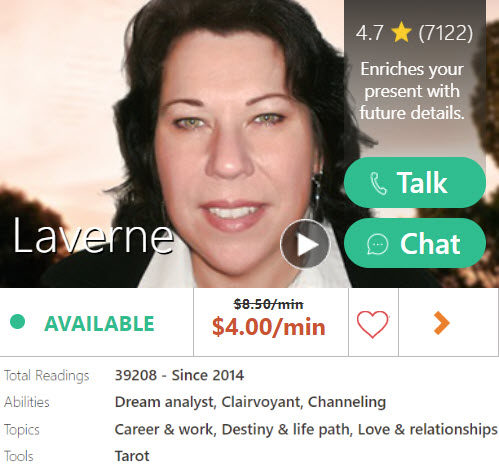Play Laverne's intro video

click(x=305, y=244)
